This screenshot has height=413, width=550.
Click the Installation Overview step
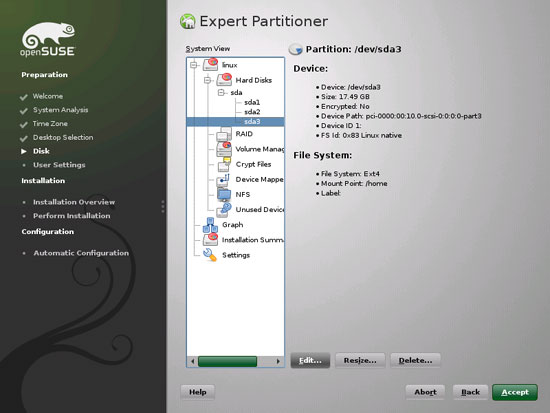(74, 202)
